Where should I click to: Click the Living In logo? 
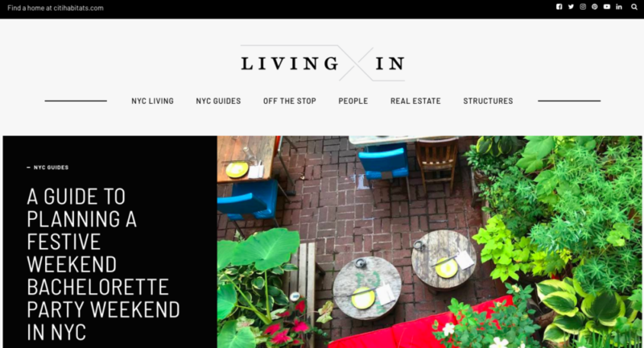click(323, 64)
